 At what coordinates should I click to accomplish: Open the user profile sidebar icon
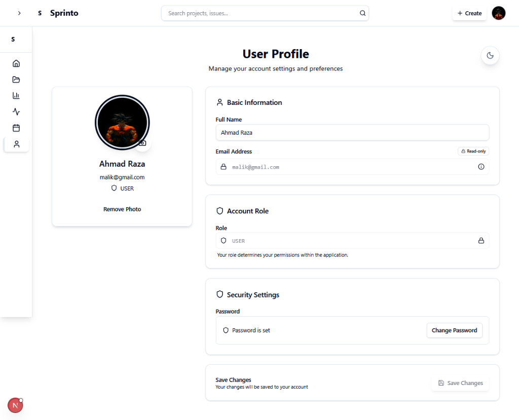[x=16, y=144]
